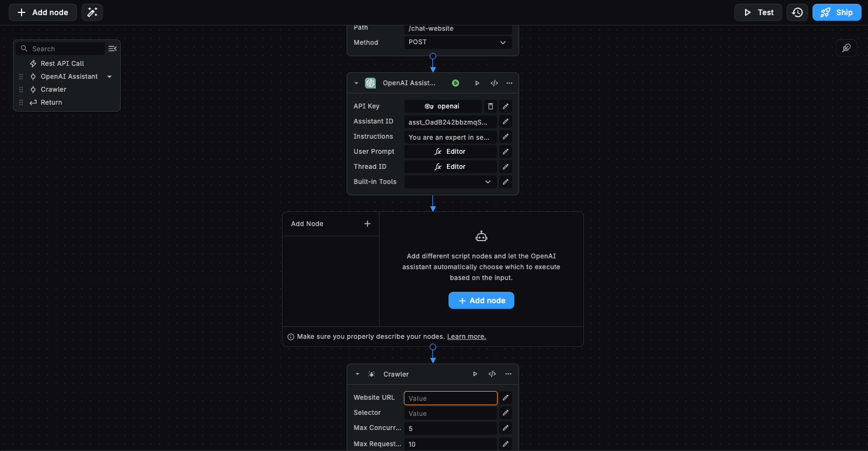
Task: Collapse the node list sidebar panel
Action: (112, 49)
